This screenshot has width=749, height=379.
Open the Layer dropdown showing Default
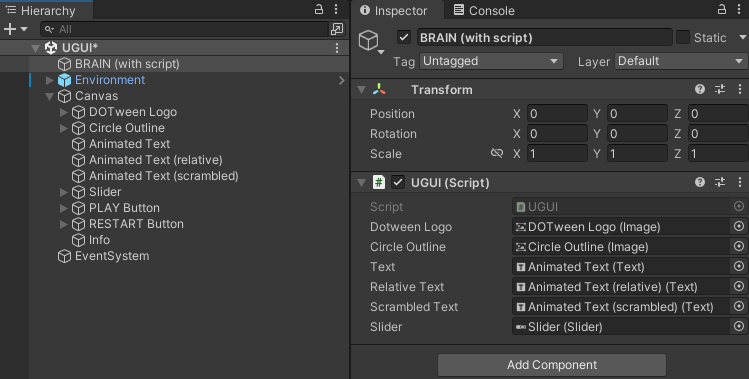coord(681,61)
